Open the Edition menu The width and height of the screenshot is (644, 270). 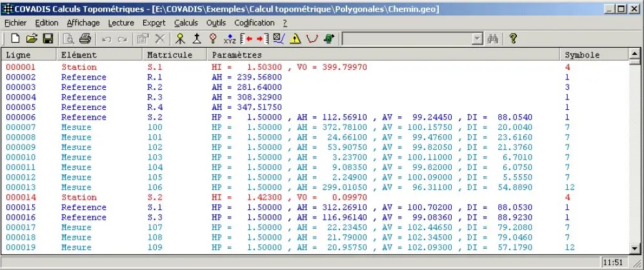(x=46, y=23)
